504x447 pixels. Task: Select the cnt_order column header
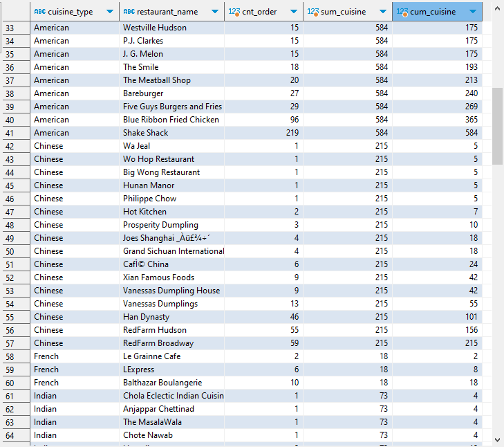pyautogui.click(x=263, y=12)
